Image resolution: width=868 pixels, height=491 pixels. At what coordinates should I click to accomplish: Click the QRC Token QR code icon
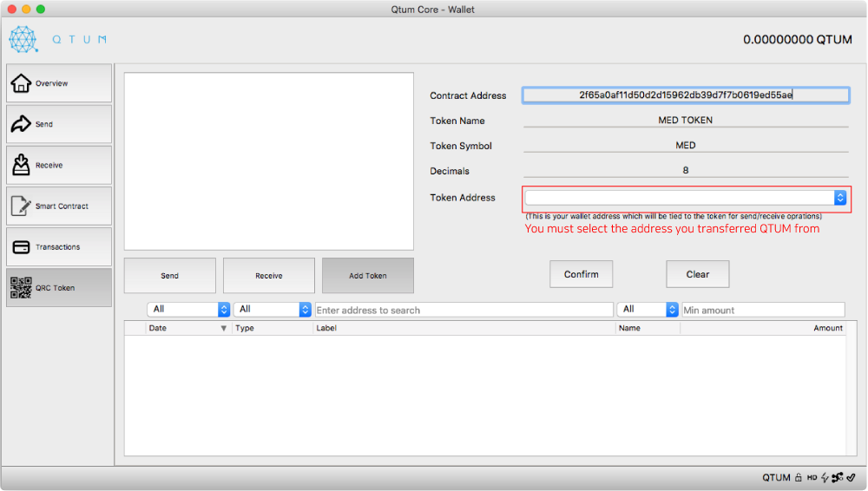[x=21, y=288]
